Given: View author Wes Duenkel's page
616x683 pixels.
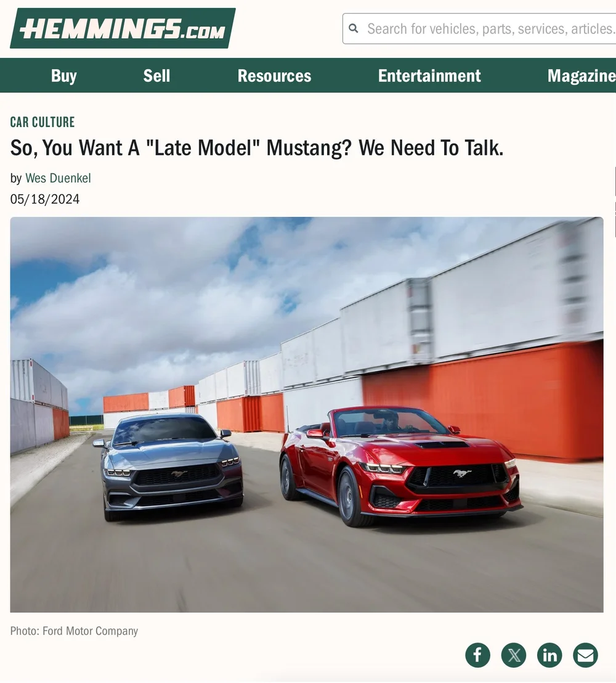Looking at the screenshot, I should coord(58,178).
